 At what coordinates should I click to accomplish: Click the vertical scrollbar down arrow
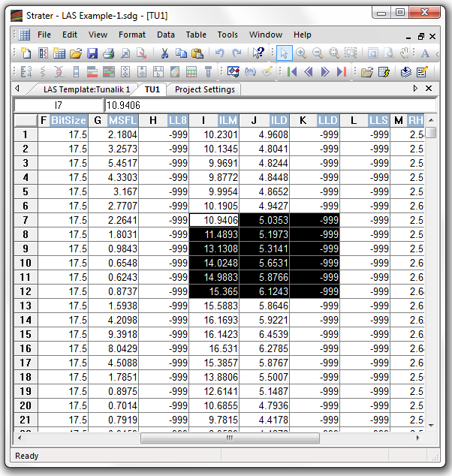coord(431,426)
